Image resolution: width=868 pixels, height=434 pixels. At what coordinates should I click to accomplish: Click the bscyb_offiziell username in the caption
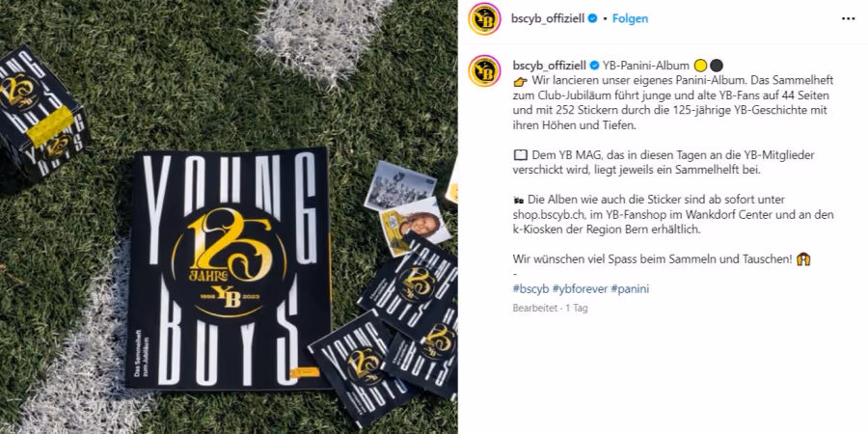(x=549, y=66)
